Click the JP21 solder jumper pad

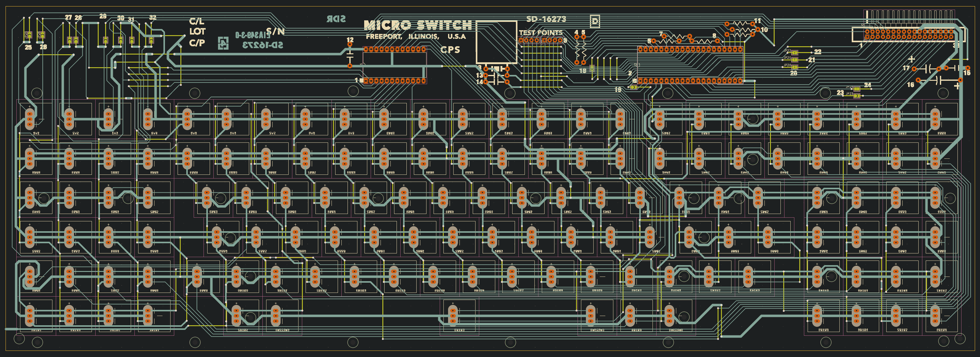[795, 60]
